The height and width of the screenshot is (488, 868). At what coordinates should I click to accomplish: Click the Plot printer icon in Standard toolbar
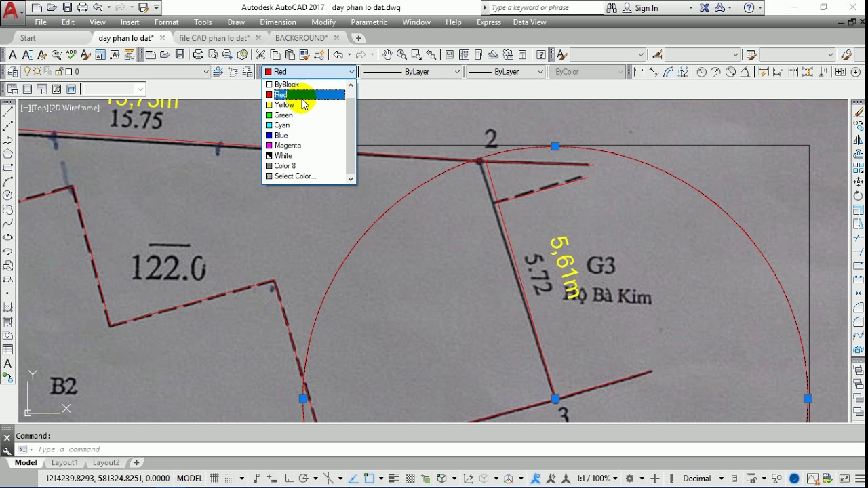coord(198,55)
